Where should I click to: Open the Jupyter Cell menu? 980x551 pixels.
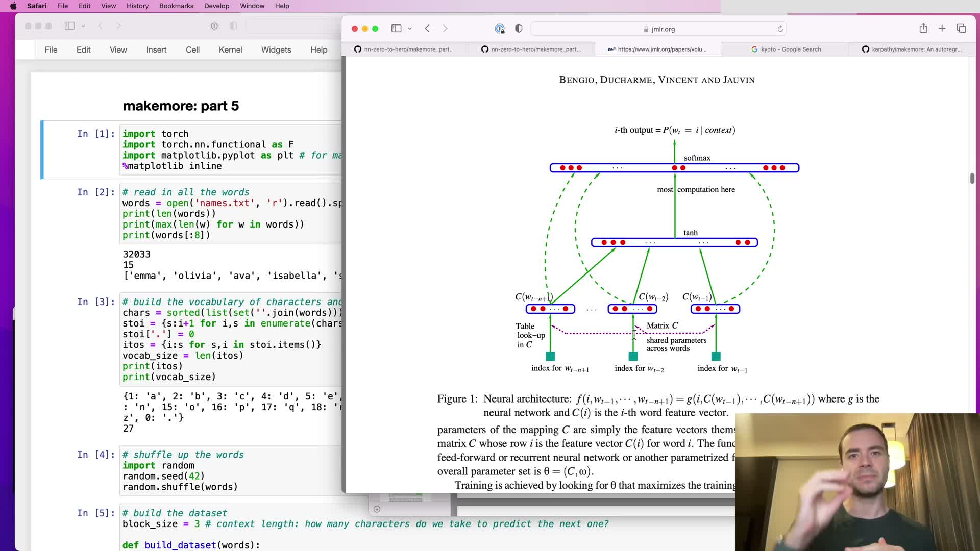[192, 49]
